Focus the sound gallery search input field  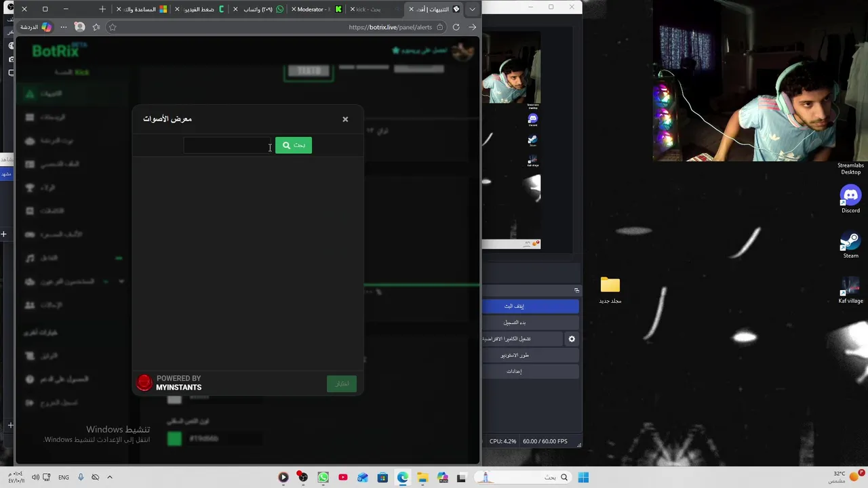(227, 145)
